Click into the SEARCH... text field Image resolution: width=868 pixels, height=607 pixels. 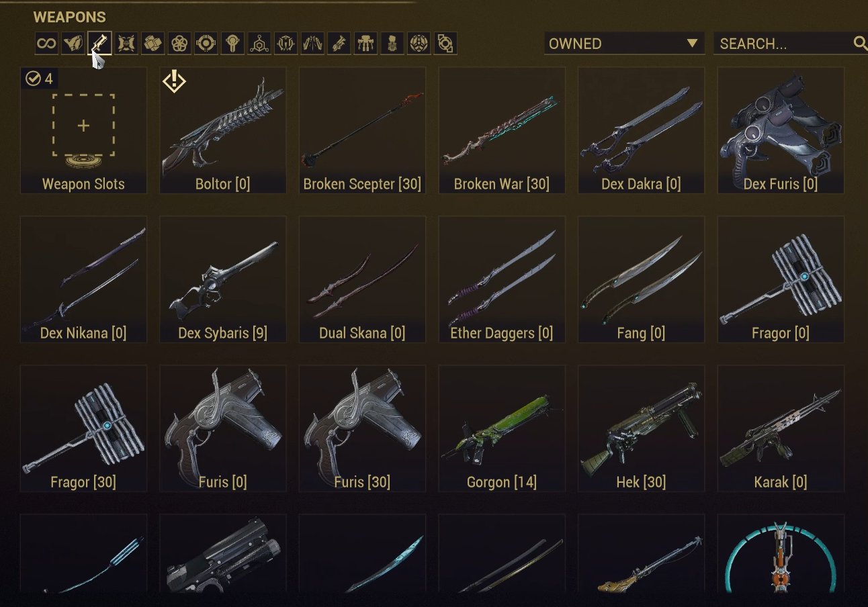pos(783,44)
